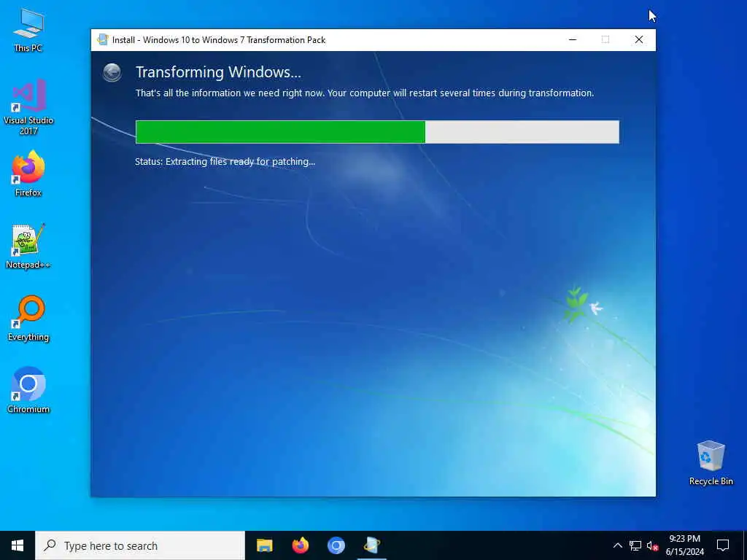The width and height of the screenshot is (747, 560).
Task: Click the taskbar clock showing 9:23 PM
Action: pos(684,545)
